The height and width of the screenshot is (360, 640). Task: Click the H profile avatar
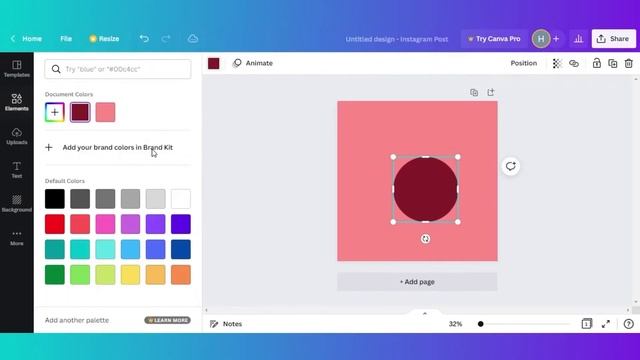click(x=541, y=39)
